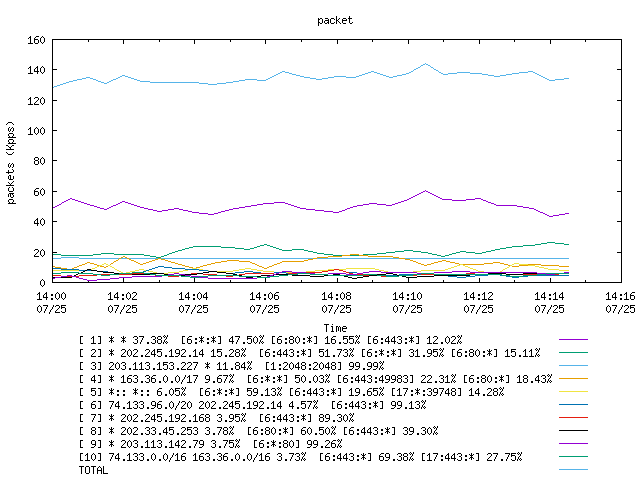Click the x-axis time label 14:12
This screenshot has width=640, height=480.
point(478,296)
